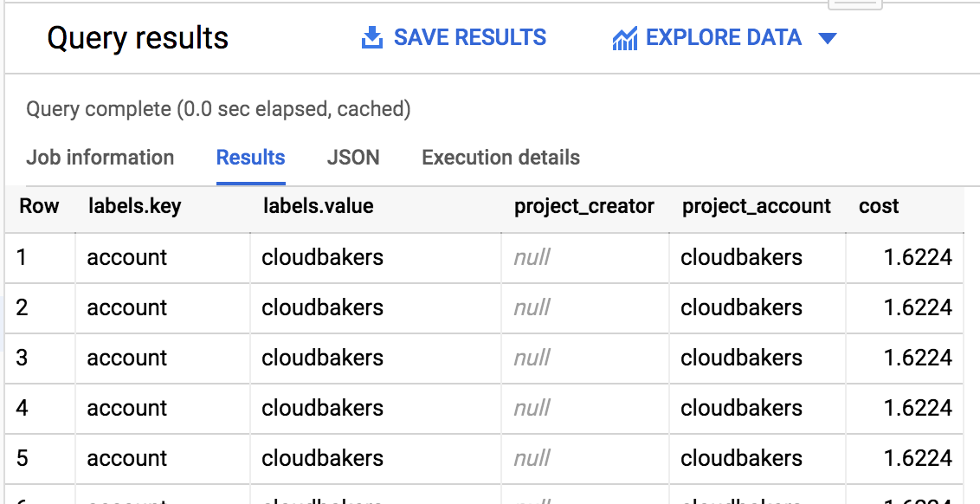The height and width of the screenshot is (504, 980).
Task: Open the EXPLORE DATA dropdown arrow
Action: [x=828, y=38]
